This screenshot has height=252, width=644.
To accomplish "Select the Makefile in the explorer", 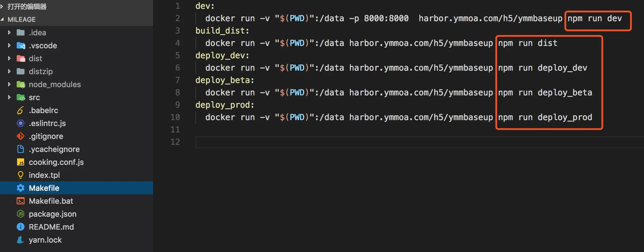I will coord(44,188).
